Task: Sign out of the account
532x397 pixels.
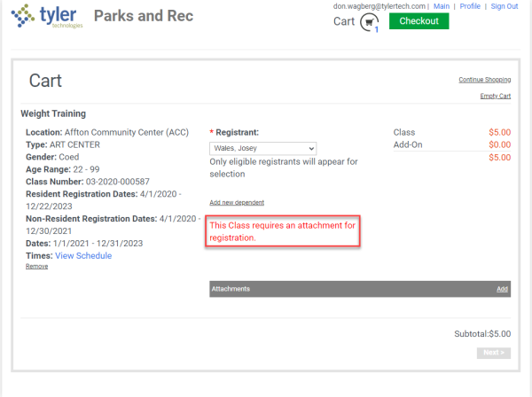Action: pos(504,6)
